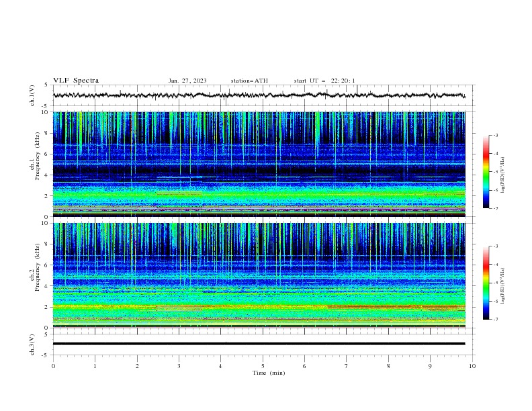Click the ch.2 'Frequency (kHz)' axis label

click(38, 267)
